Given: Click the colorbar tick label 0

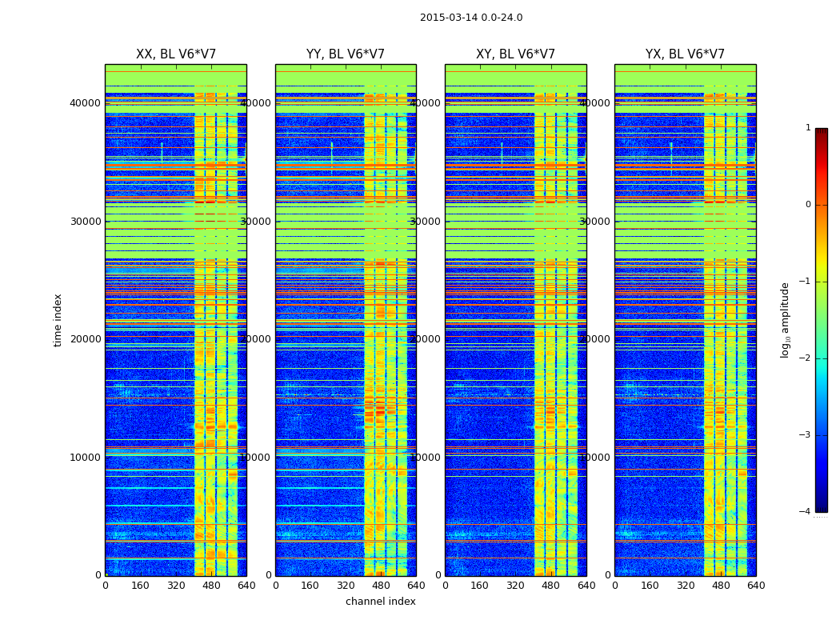Looking at the screenshot, I should click(x=808, y=205).
